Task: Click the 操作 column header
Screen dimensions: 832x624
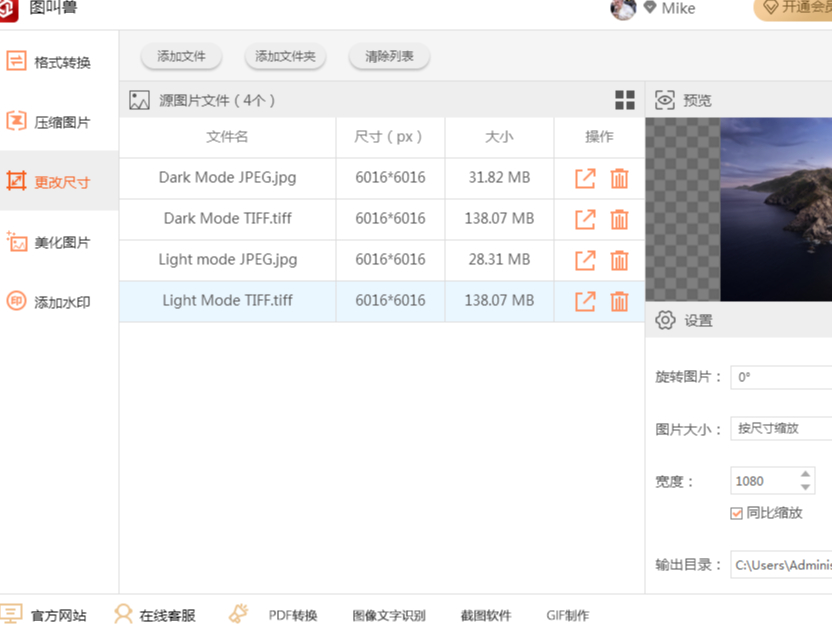Action: tap(599, 137)
